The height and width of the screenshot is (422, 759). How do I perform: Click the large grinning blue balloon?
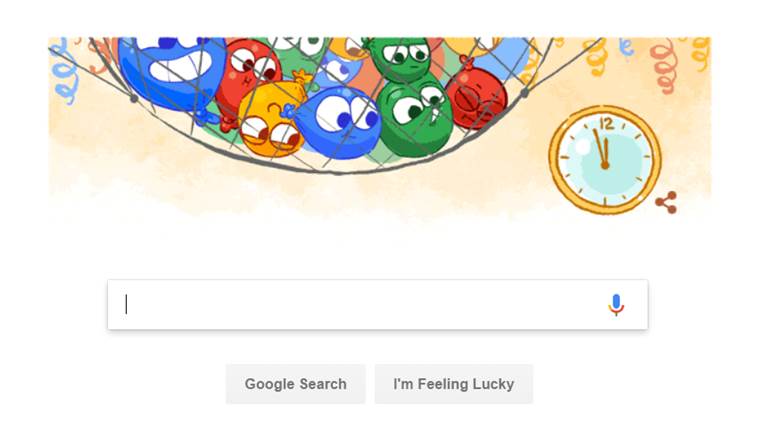[x=172, y=69]
